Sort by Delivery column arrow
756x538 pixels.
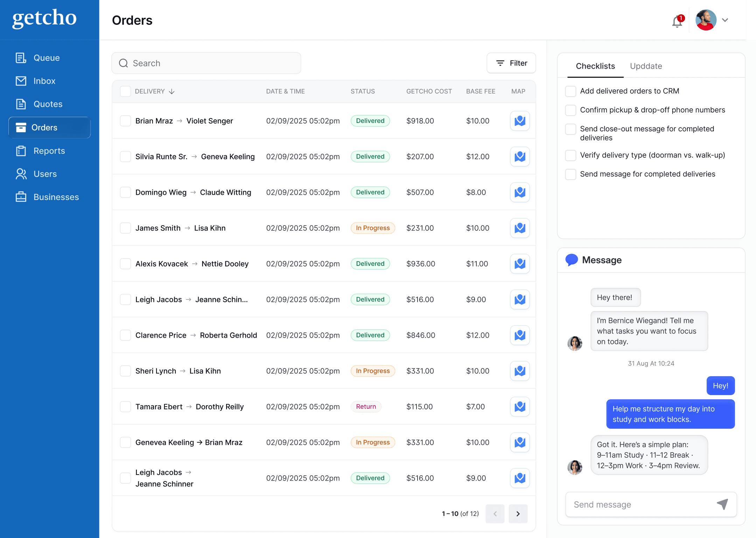pos(171,91)
